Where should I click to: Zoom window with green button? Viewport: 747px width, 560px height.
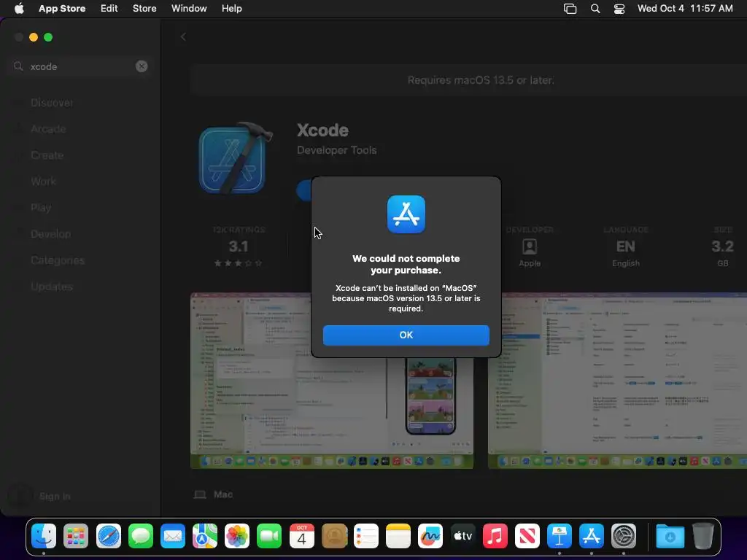[48, 37]
